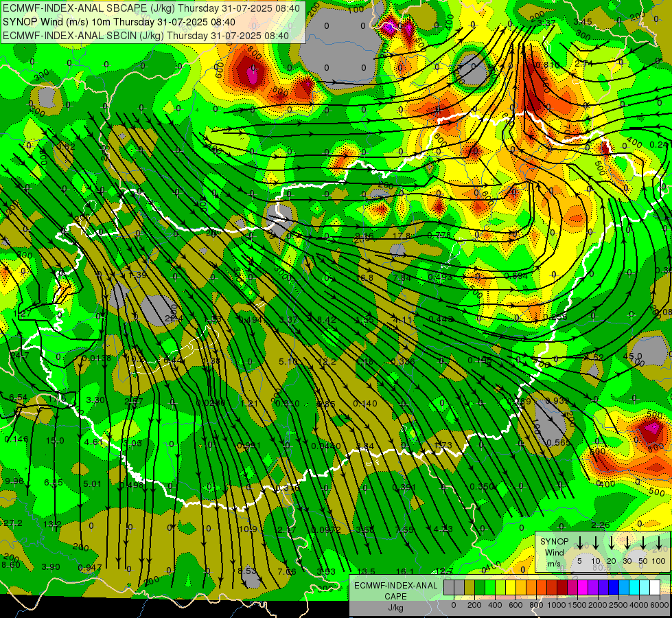This screenshot has height=618, width=672.
Task: Click the map value '16.1'
Action: 404,571
